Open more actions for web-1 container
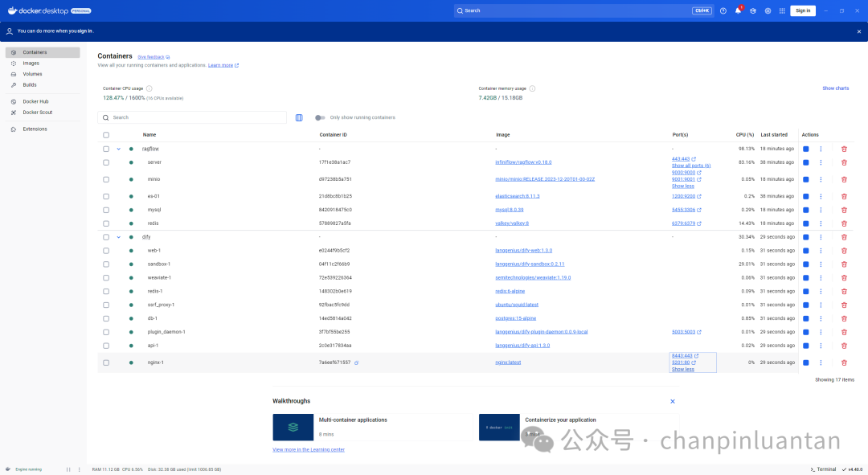Viewport: 868px width, 475px height. click(821, 250)
